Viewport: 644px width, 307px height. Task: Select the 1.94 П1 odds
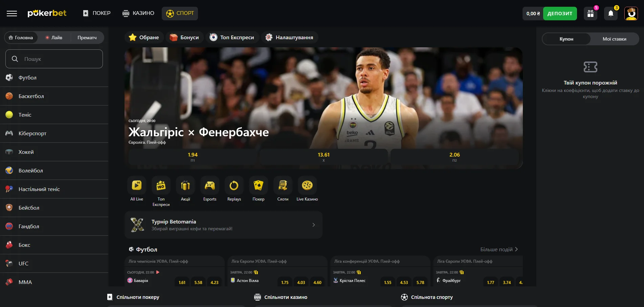(193, 157)
